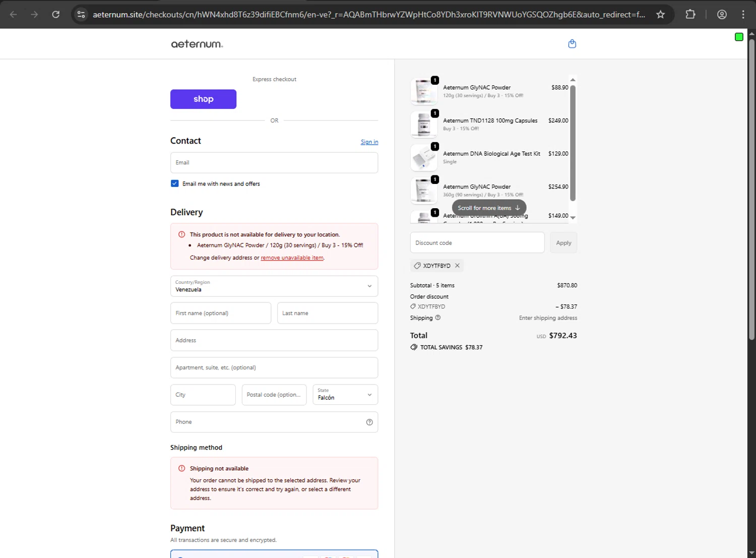
Task: Click the TND1128 Capsules product thumbnail
Action: (x=424, y=125)
